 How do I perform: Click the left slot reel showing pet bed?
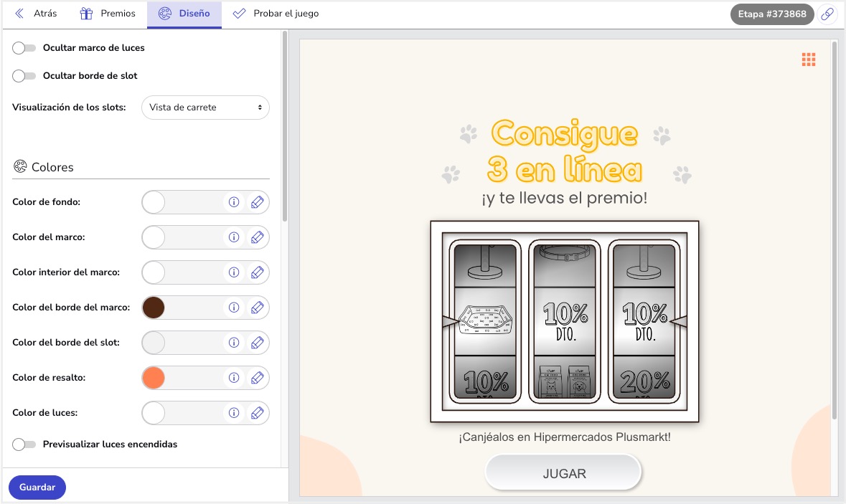[485, 321]
